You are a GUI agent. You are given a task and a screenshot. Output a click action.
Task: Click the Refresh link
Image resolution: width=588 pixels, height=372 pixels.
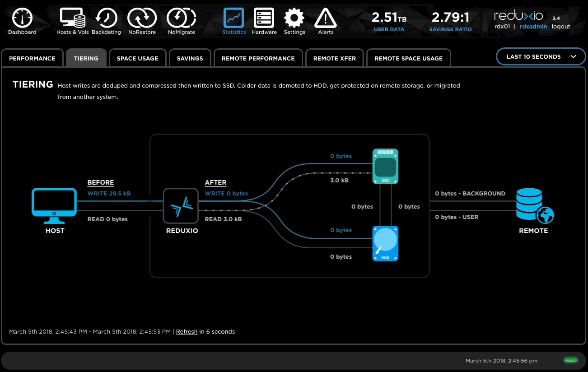click(x=187, y=331)
